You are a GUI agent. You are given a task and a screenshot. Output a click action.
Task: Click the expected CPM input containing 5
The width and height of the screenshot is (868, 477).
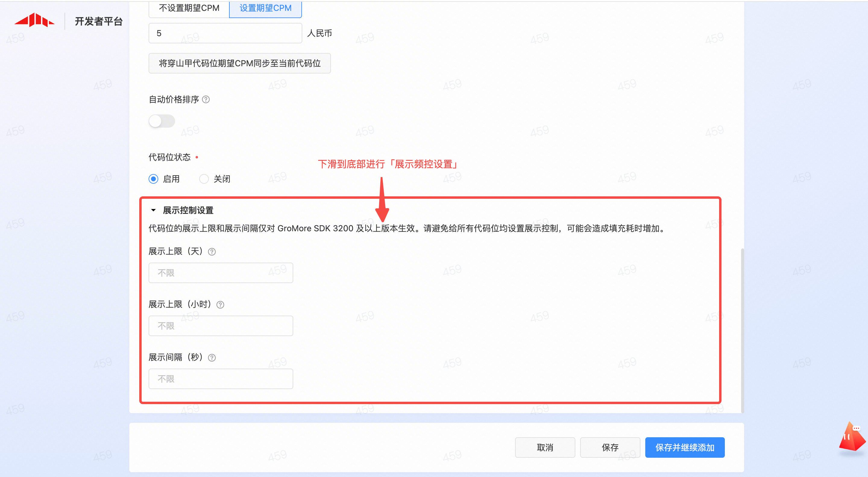[x=225, y=33]
